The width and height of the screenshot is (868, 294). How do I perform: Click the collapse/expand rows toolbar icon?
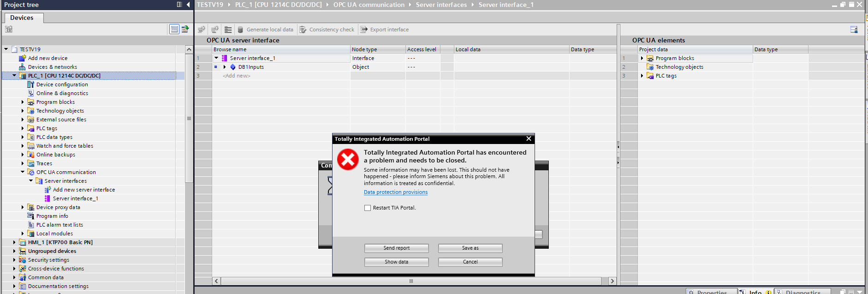point(228,30)
